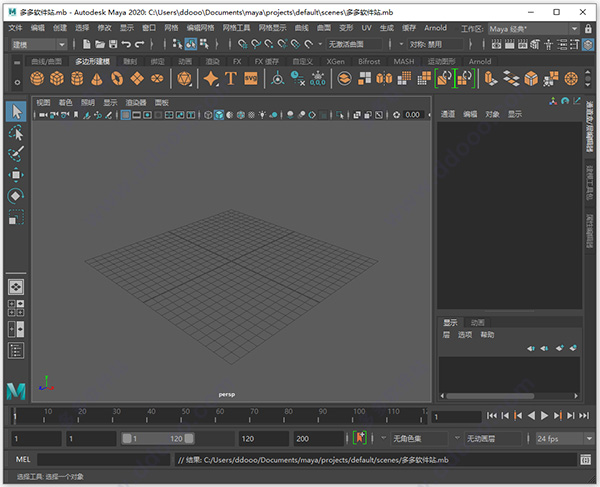Screen dimensions: 600x487
Task: Select the arrow Select tool in toolbox
Action: click(x=16, y=111)
